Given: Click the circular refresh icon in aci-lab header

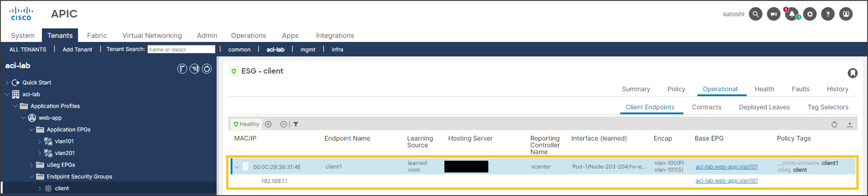Looking at the screenshot, I should pos(207,69).
